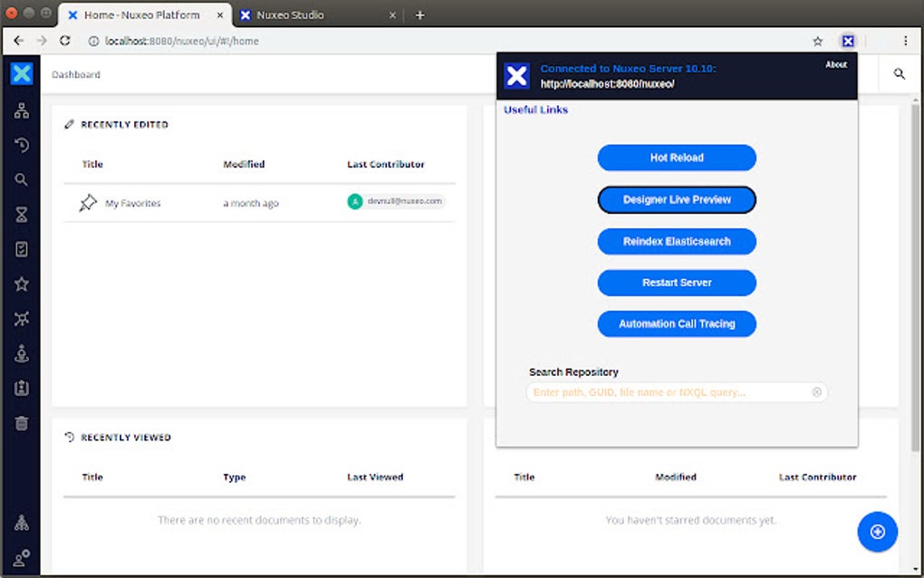This screenshot has height=578, width=924.
Task: Open the Personal Workspace icon
Action: (x=21, y=352)
